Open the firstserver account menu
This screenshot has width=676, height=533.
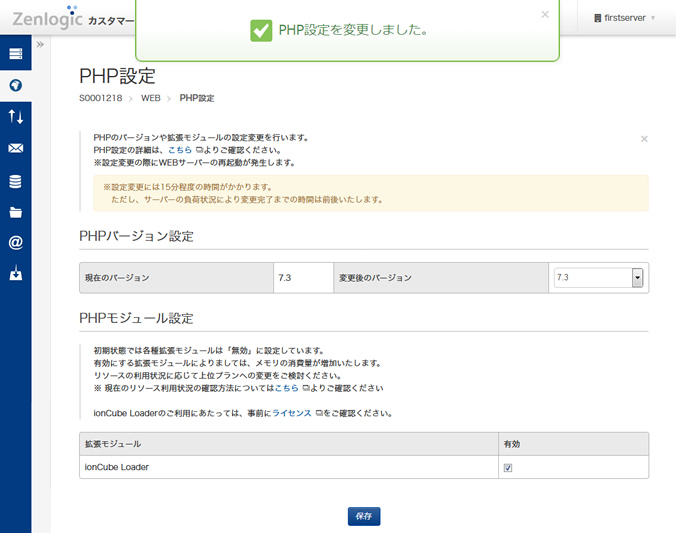[624, 18]
